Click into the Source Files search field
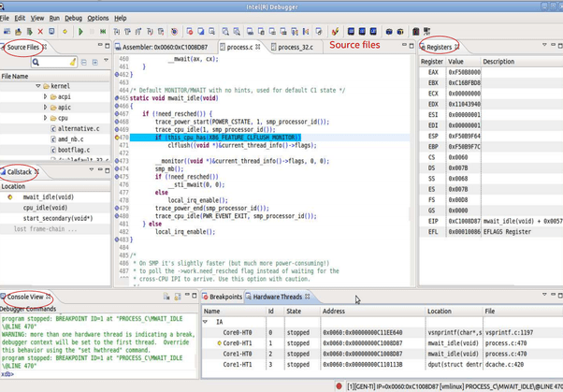This screenshot has width=563, height=392. click(54, 62)
